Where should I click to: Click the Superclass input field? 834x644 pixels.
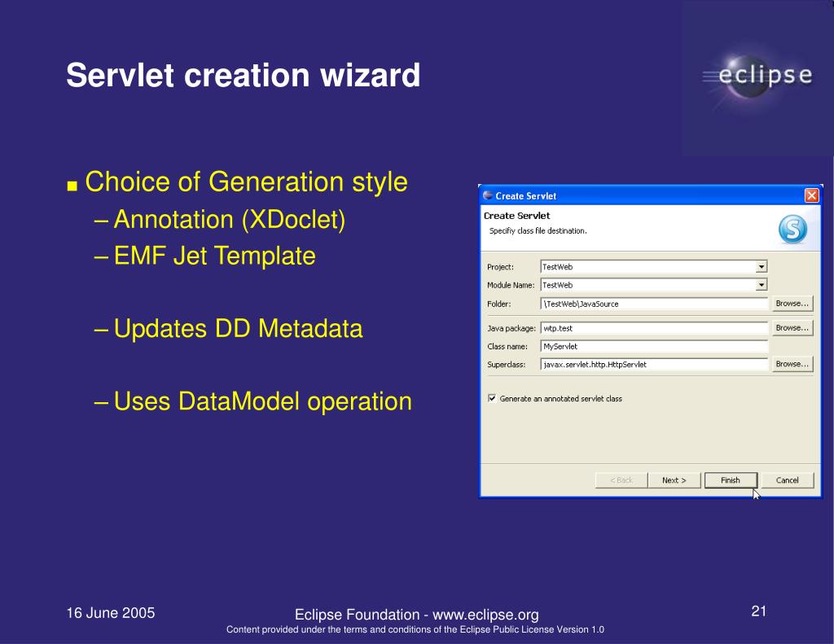coord(654,364)
